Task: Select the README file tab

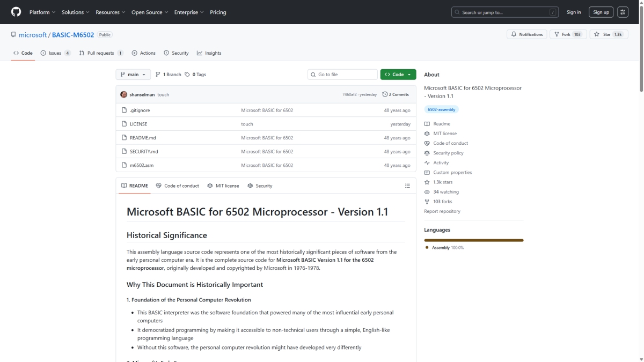Action: click(135, 186)
